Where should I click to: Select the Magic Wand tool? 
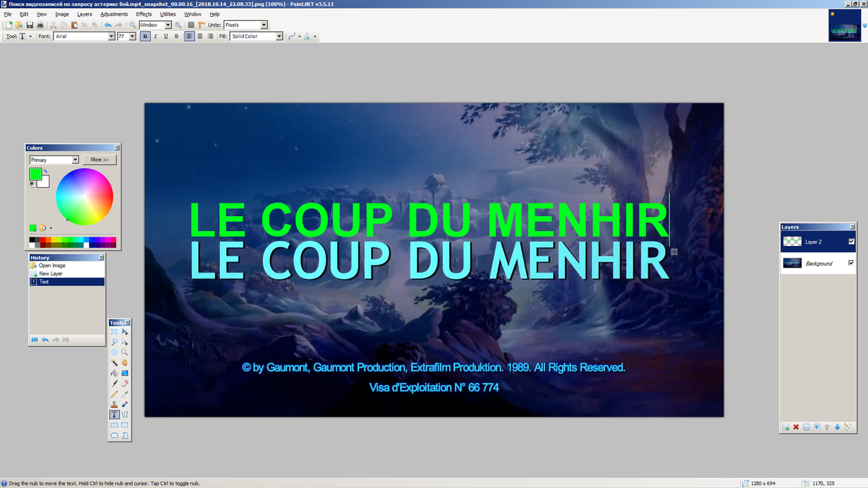point(114,363)
